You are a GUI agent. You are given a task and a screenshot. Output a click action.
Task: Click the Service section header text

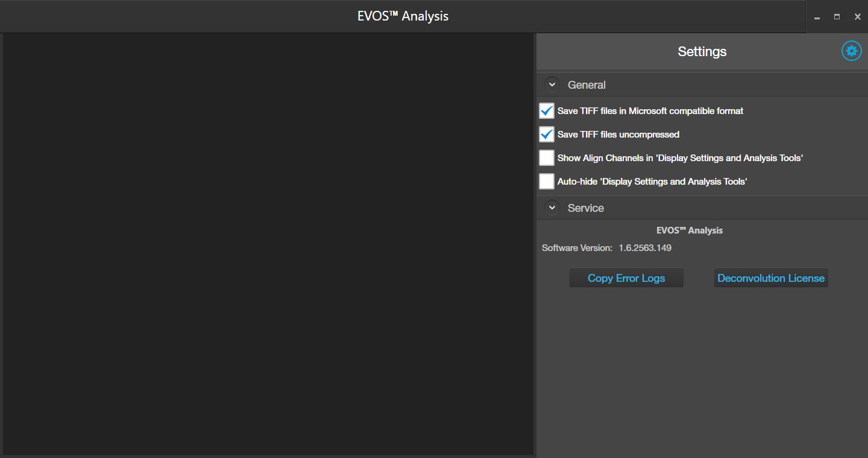tap(585, 208)
